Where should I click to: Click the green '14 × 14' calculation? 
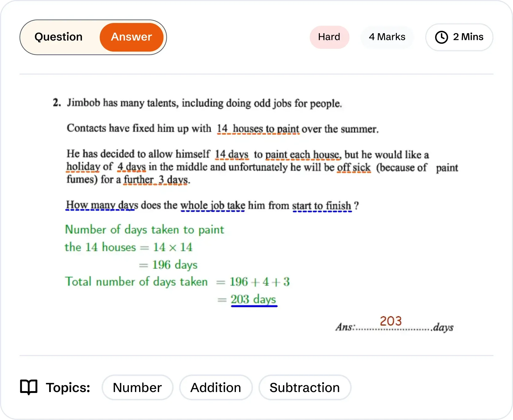pyautogui.click(x=173, y=247)
